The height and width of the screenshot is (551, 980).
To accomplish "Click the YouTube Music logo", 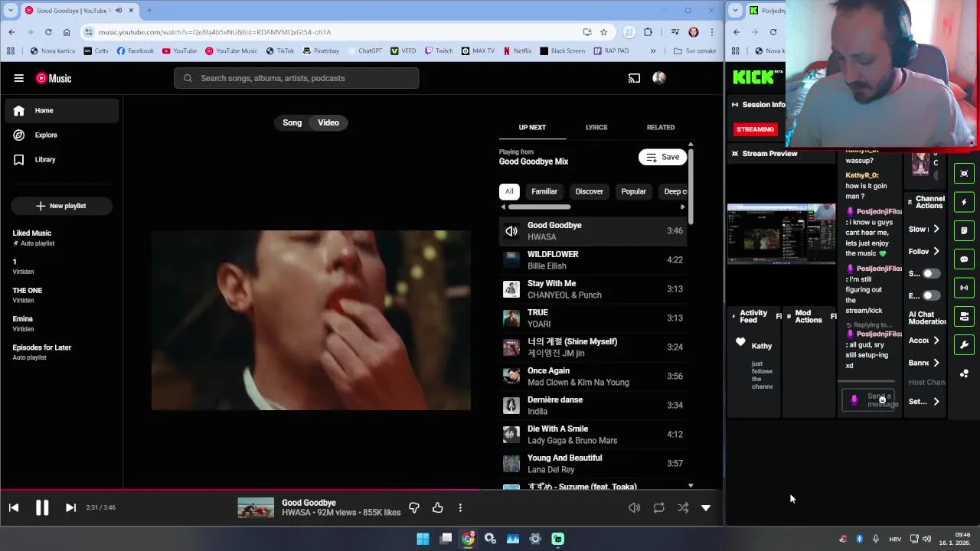I will [x=54, y=78].
